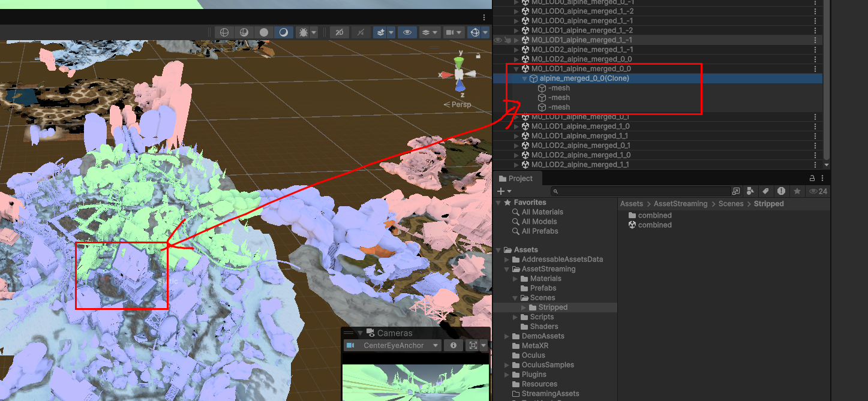
Task: Toggle picking hand icon for M0_LOD1_alpine_merged_1_-1
Action: [x=507, y=40]
